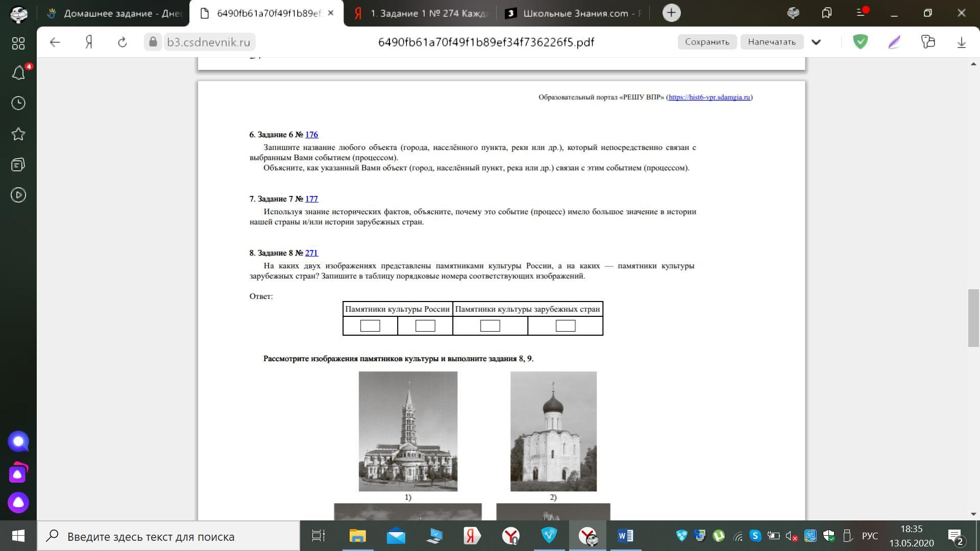Open video play icon in sidebar

pyautogui.click(x=18, y=195)
